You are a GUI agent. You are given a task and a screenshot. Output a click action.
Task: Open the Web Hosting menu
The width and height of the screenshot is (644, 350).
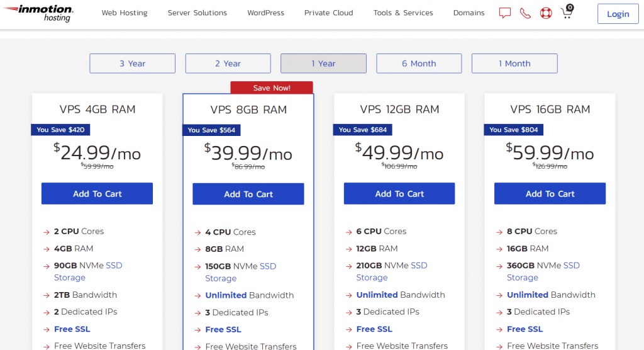tap(125, 13)
